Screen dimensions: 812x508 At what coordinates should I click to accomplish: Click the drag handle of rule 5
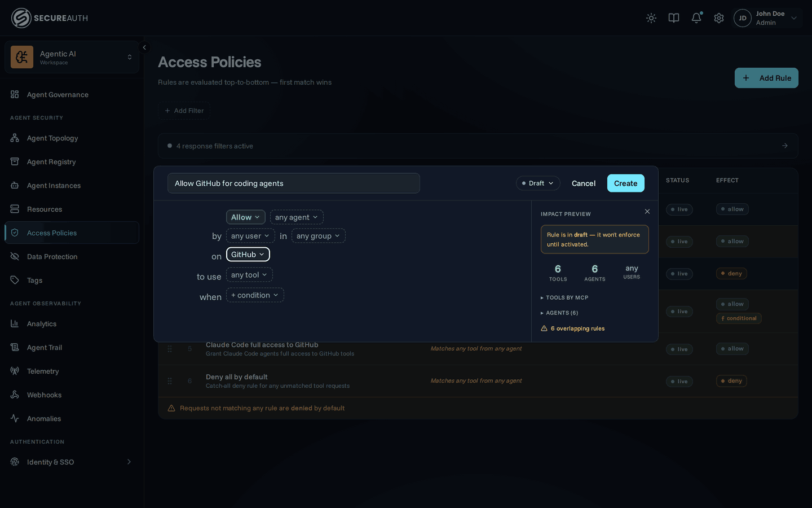pos(170,349)
